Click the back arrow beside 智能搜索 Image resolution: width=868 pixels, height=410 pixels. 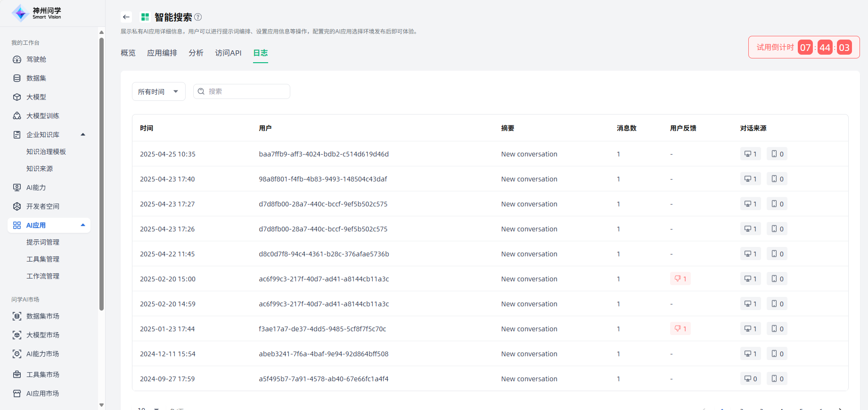pos(126,17)
